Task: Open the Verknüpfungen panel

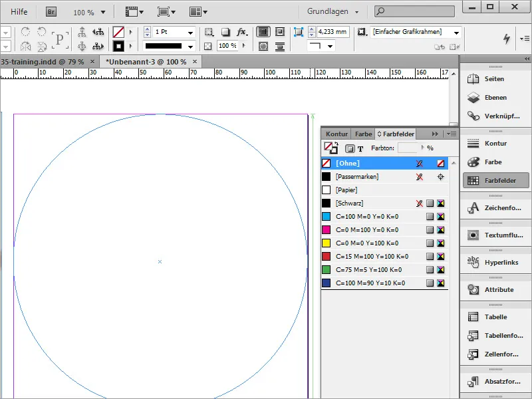Action: coord(495,116)
